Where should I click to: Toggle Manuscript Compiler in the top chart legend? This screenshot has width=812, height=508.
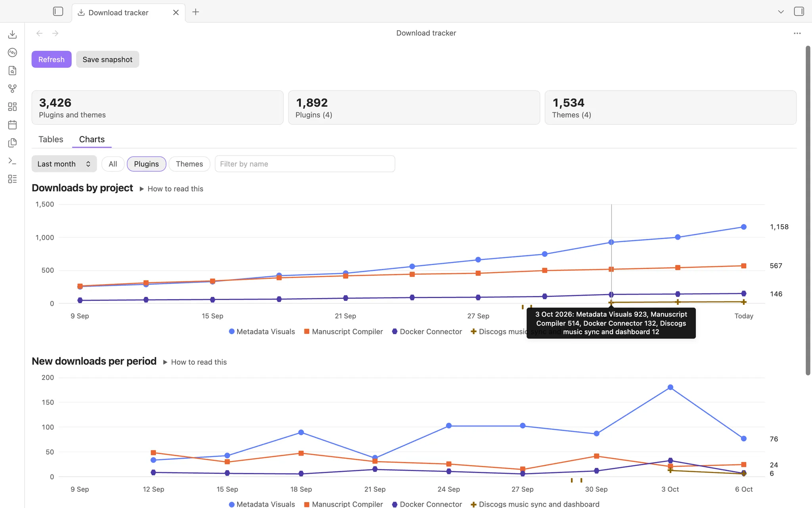pos(343,331)
